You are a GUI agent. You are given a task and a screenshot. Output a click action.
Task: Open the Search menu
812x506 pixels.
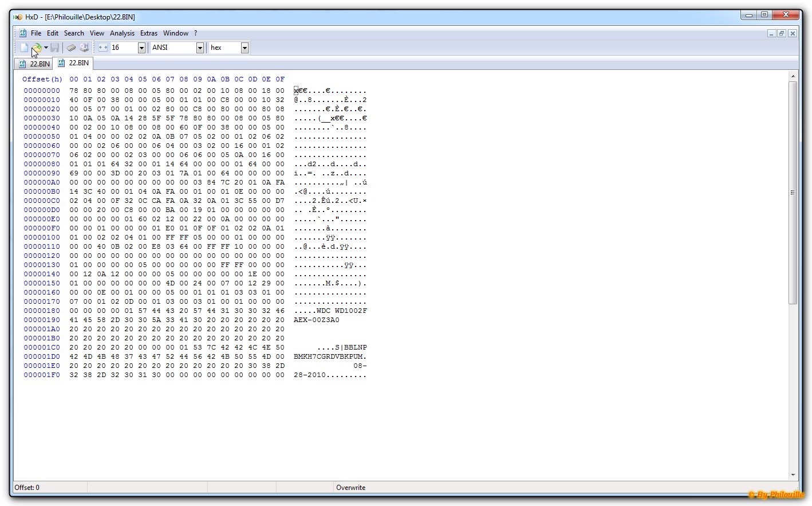(x=74, y=33)
